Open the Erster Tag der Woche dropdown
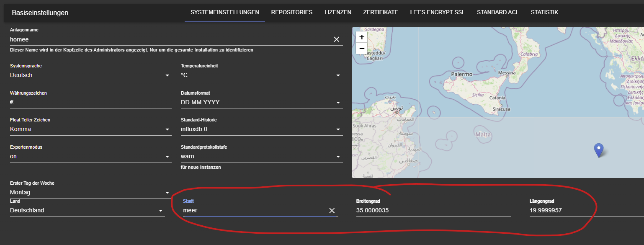Viewport: 644px width, 245px height. click(90, 193)
